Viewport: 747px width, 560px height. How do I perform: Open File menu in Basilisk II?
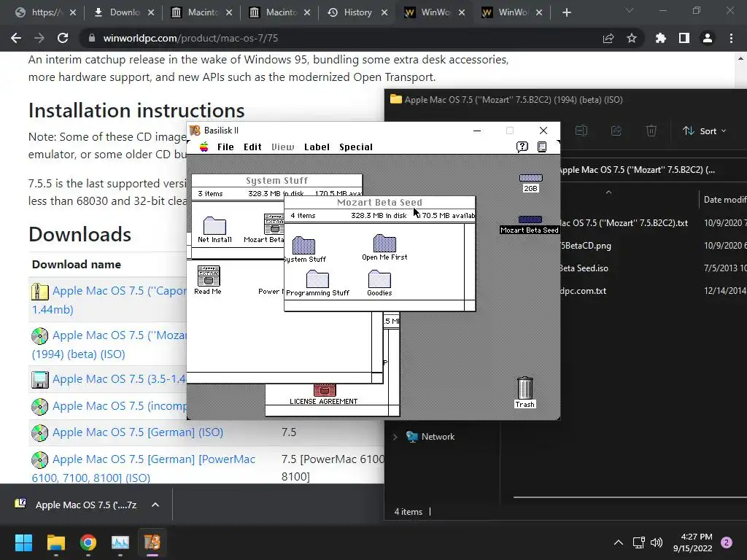pos(225,147)
